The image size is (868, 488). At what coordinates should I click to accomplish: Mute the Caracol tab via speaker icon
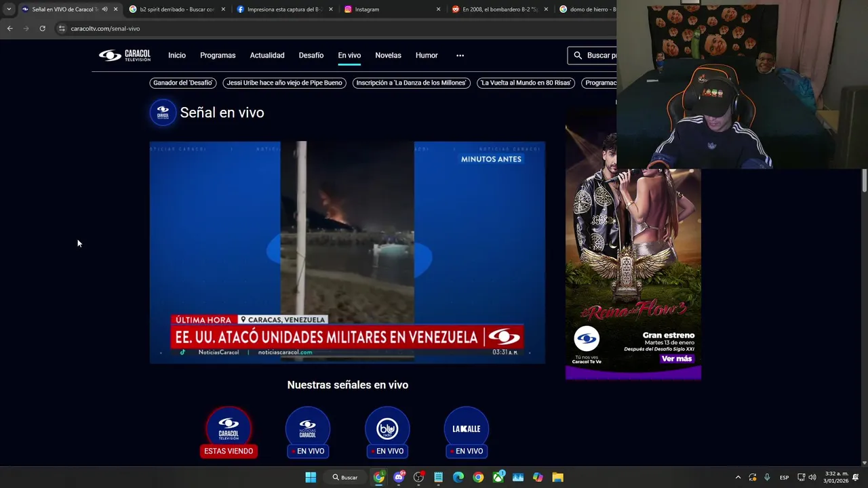coord(104,9)
